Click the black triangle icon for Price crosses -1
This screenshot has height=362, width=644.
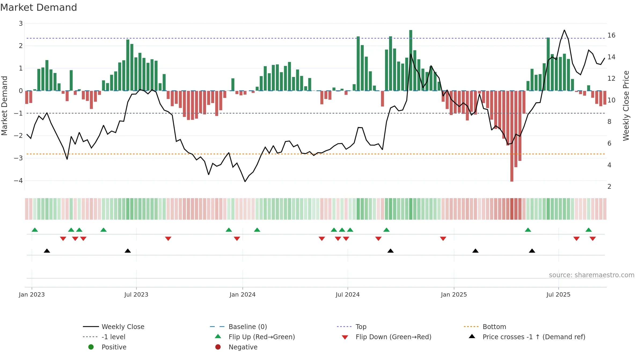(x=472, y=336)
